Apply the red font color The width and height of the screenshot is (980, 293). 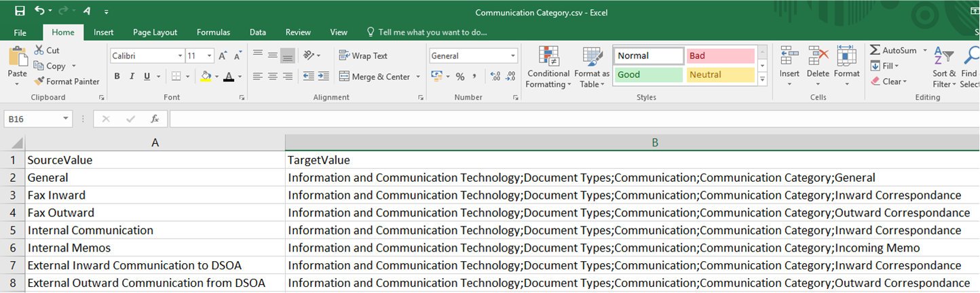229,76
